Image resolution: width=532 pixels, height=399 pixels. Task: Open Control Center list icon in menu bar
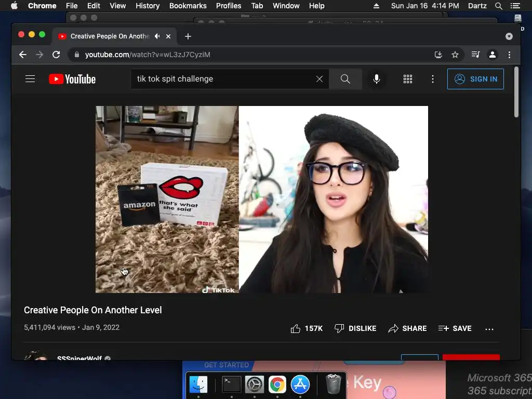click(515, 6)
